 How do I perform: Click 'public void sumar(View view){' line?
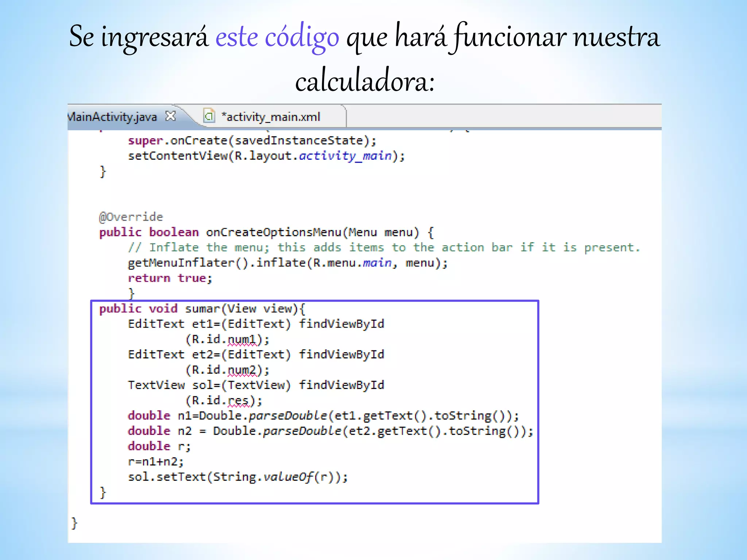point(202,309)
